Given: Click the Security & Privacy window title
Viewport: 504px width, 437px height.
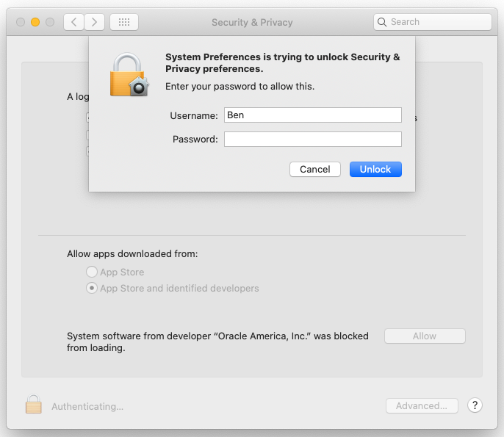Looking at the screenshot, I should point(252,22).
